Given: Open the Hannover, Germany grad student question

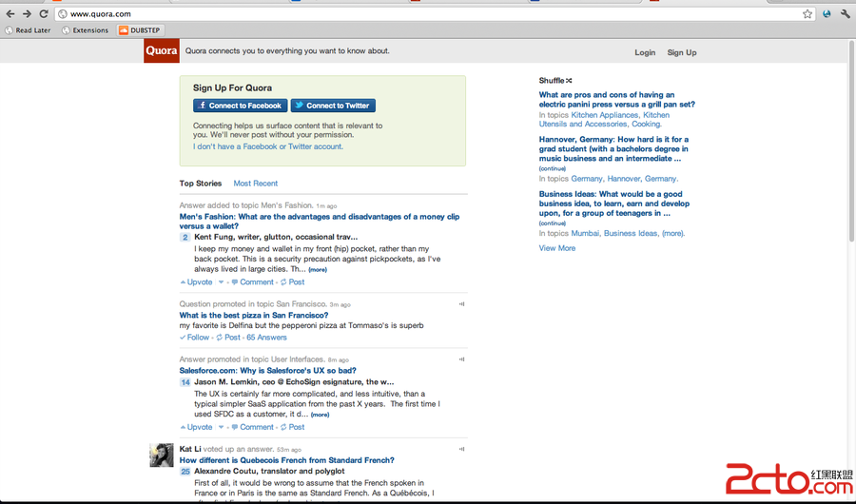Looking at the screenshot, I should tap(613, 148).
